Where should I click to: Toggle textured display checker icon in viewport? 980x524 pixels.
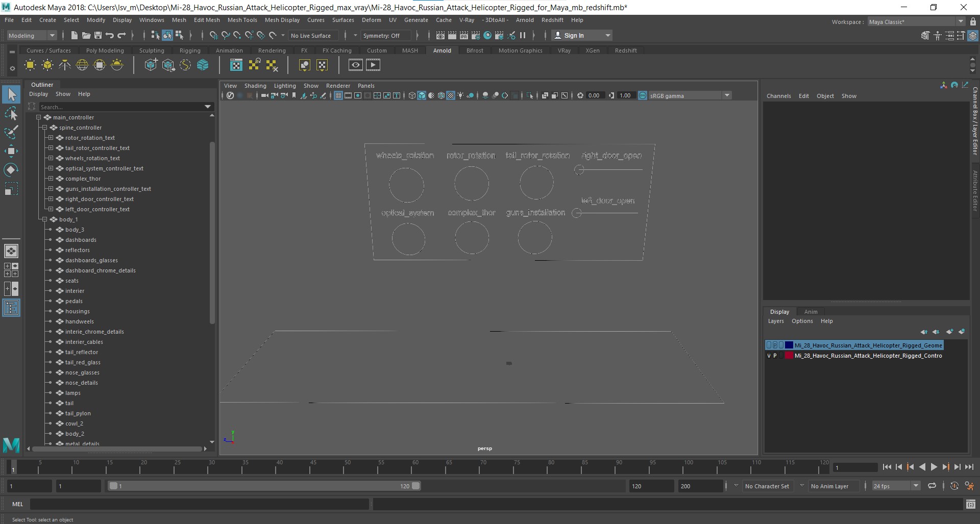(x=451, y=95)
